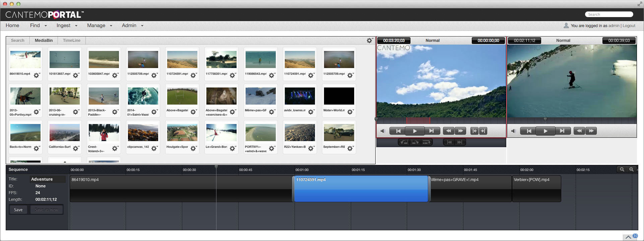
Task: Open gear menu for clipcanvas_143 clip
Action: pyautogui.click(x=154, y=148)
